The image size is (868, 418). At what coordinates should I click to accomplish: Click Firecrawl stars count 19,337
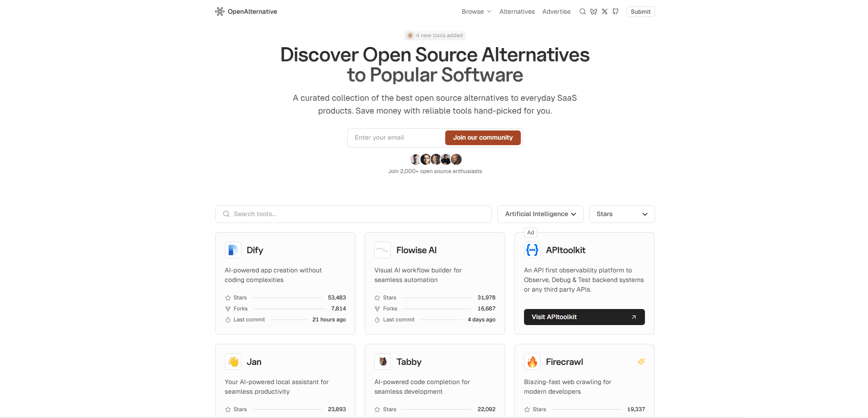pos(636,409)
